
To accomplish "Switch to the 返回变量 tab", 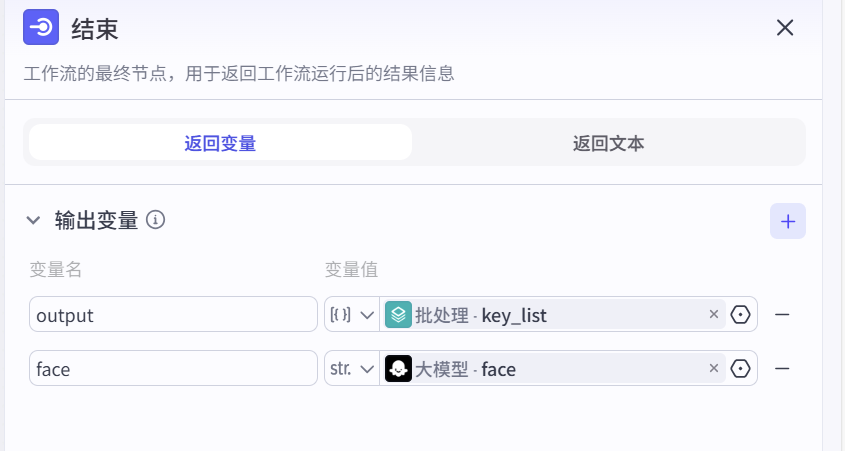I will [x=220, y=143].
